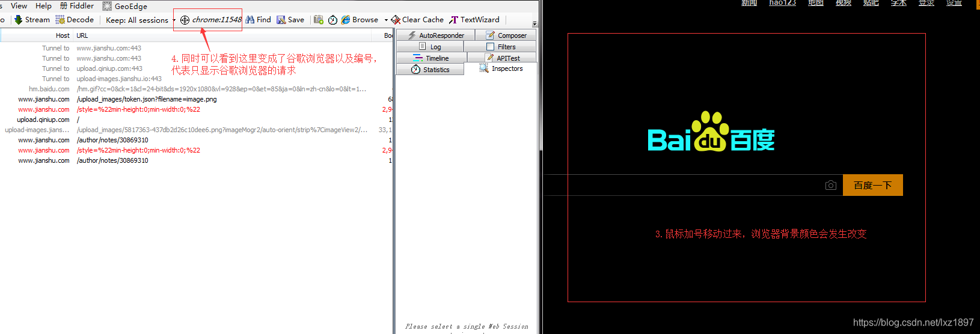Open the 视频 link on Baidu
The image size is (980, 334).
coord(844,3)
